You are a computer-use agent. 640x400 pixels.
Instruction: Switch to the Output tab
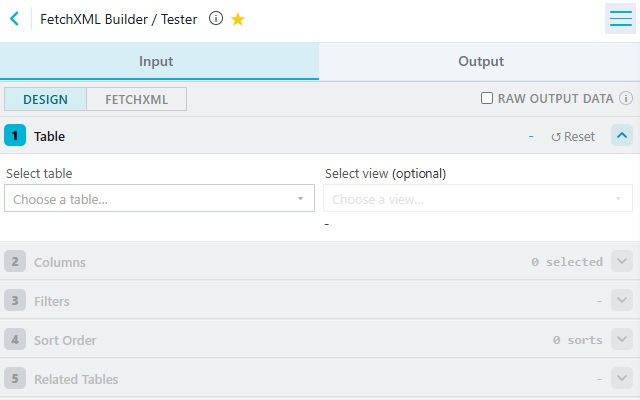(479, 61)
